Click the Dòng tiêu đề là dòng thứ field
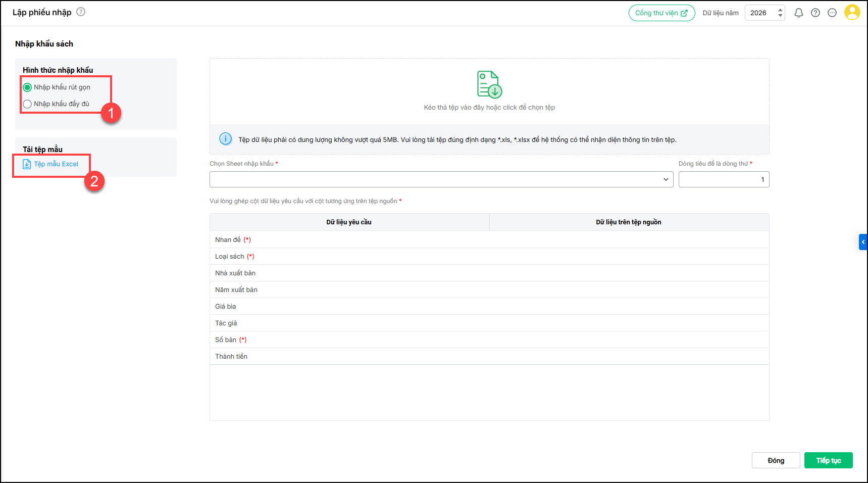This screenshot has height=483, width=868. [723, 179]
